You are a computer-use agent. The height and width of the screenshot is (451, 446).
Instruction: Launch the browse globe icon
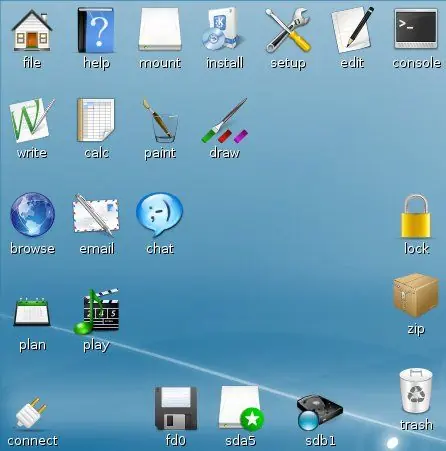32,214
